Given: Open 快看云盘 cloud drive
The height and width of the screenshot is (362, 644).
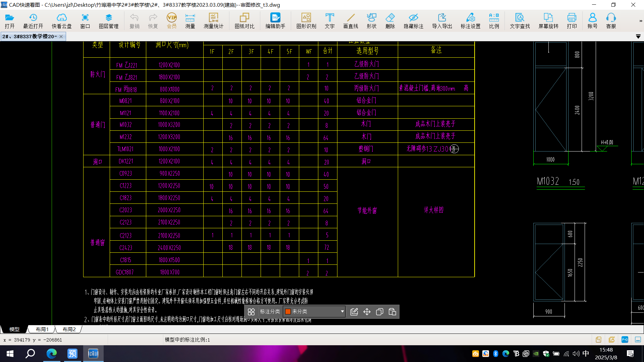Looking at the screenshot, I should click(x=61, y=21).
